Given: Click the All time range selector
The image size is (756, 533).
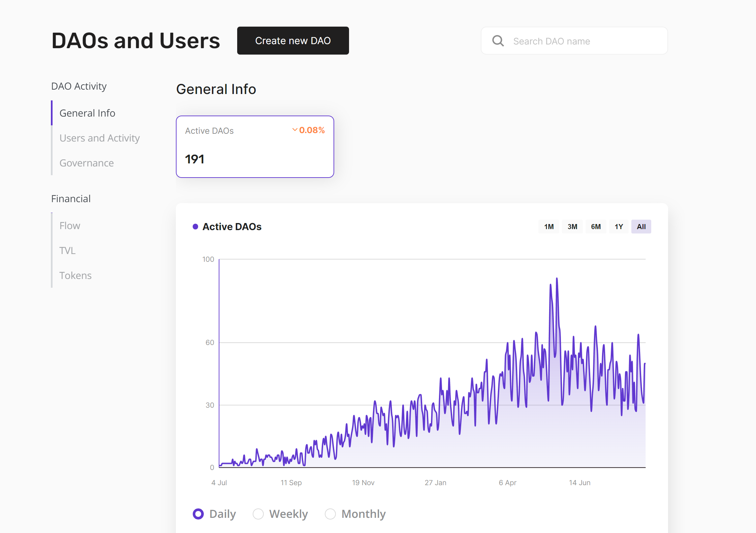Looking at the screenshot, I should pyautogui.click(x=641, y=226).
